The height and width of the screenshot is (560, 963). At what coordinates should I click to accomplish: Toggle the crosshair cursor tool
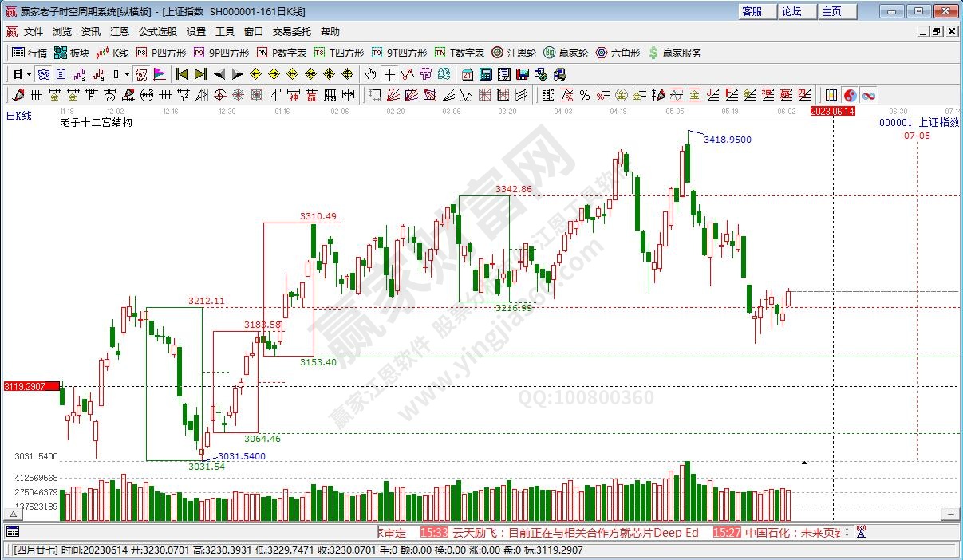389,74
